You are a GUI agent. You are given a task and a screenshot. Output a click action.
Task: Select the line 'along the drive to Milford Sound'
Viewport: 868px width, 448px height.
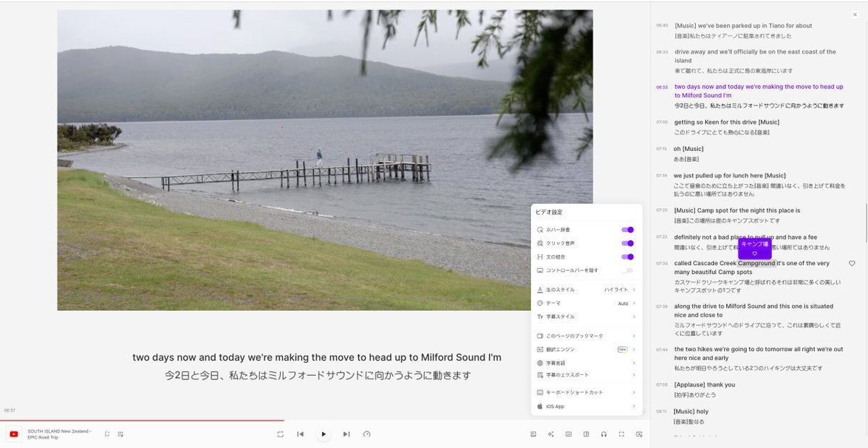point(754,311)
